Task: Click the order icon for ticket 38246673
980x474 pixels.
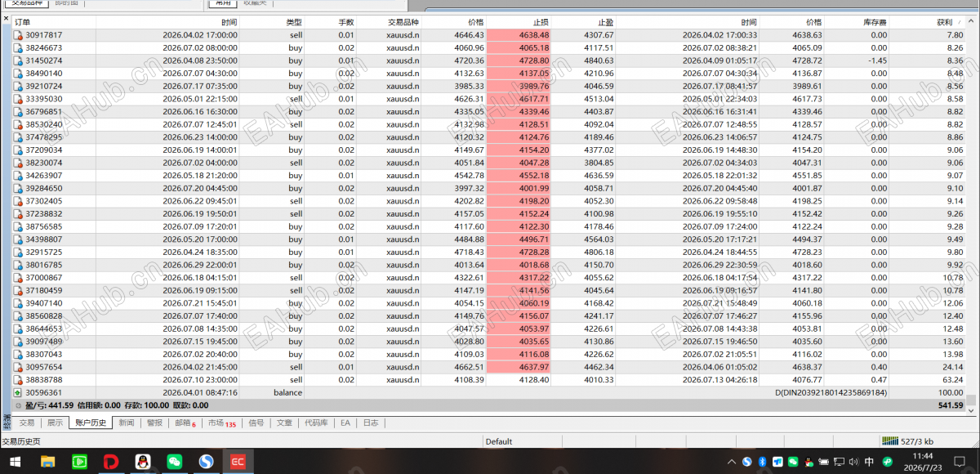Action: pyautogui.click(x=19, y=48)
